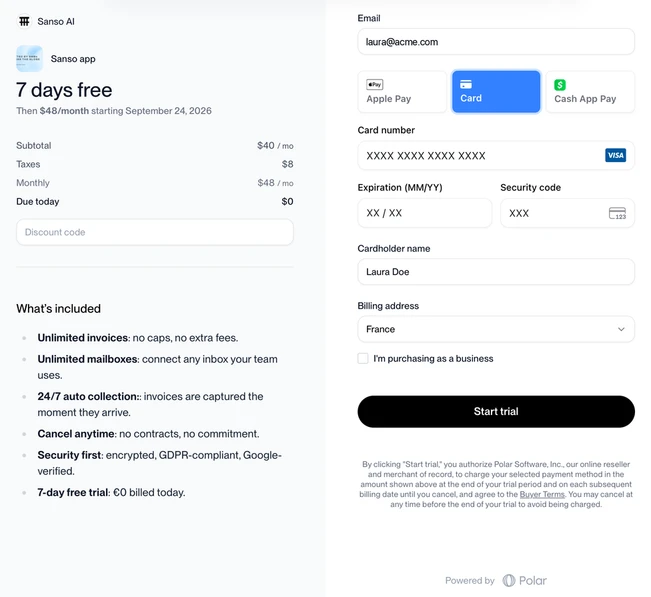Click the Monthly '$48 / mo' value
The image size is (651, 597).
pos(275,183)
